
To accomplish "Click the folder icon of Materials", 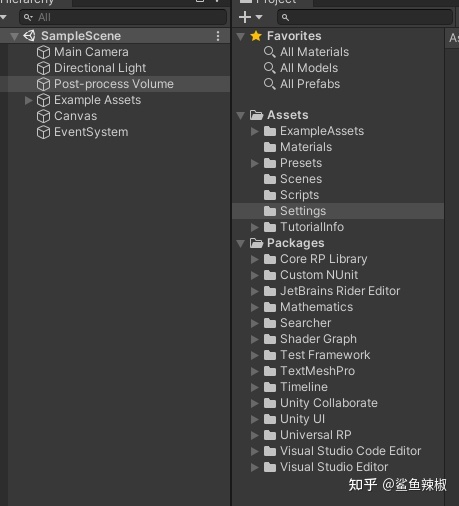I will coord(270,147).
